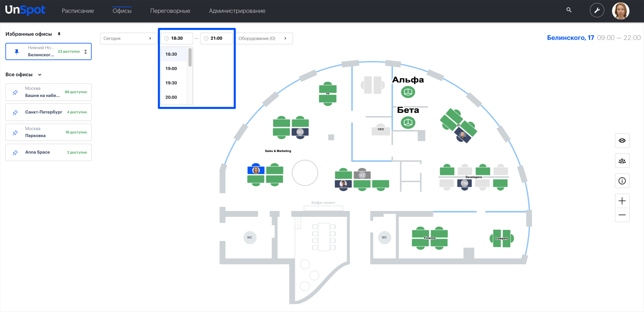644x312 pixels.
Task: Open the wrench settings icon
Action: point(597,10)
